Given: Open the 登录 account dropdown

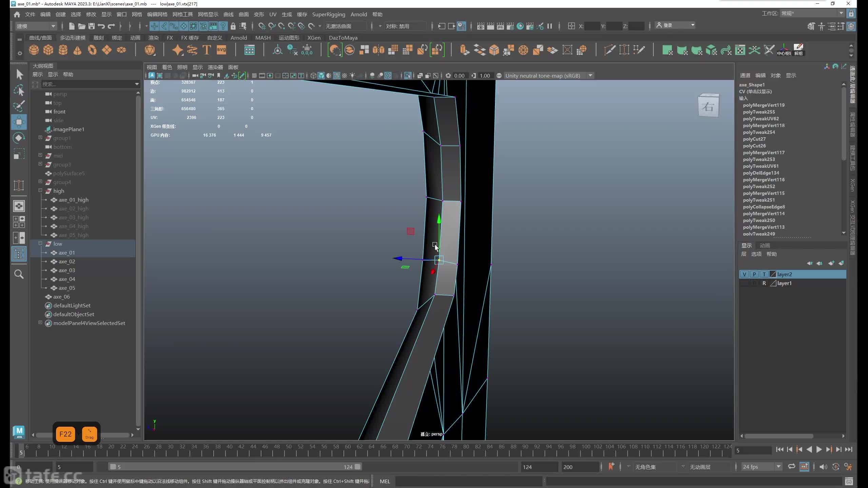Looking at the screenshot, I should (675, 25).
